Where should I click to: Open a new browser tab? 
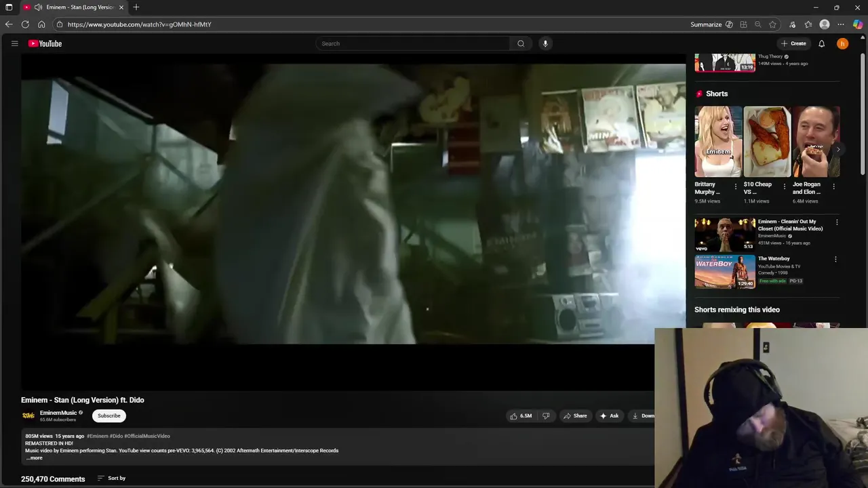click(136, 7)
